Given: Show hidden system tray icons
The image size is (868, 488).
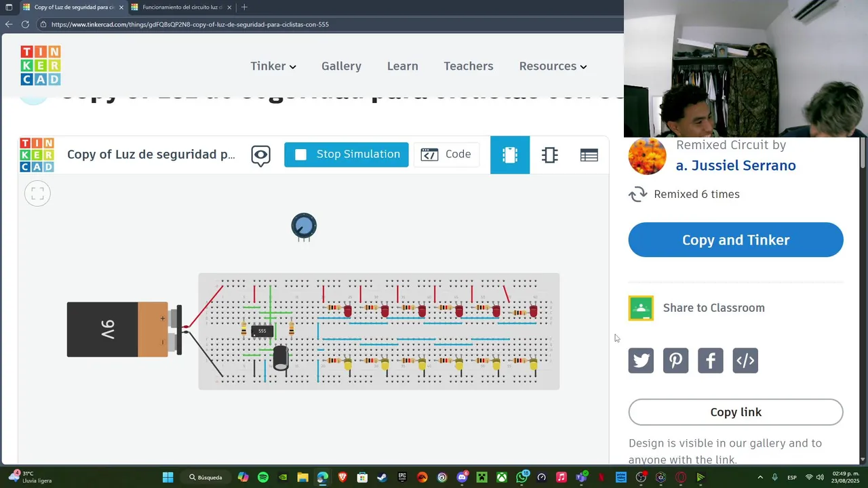Looking at the screenshot, I should coord(760,477).
